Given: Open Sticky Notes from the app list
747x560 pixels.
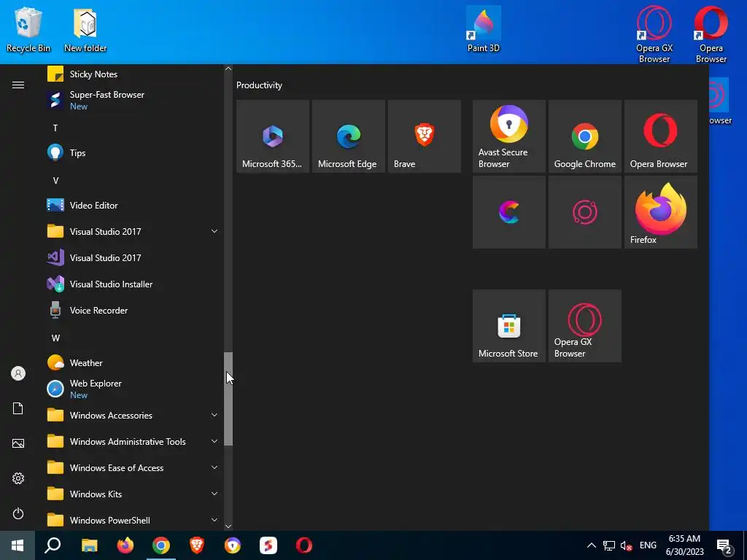Looking at the screenshot, I should click(x=133, y=74).
